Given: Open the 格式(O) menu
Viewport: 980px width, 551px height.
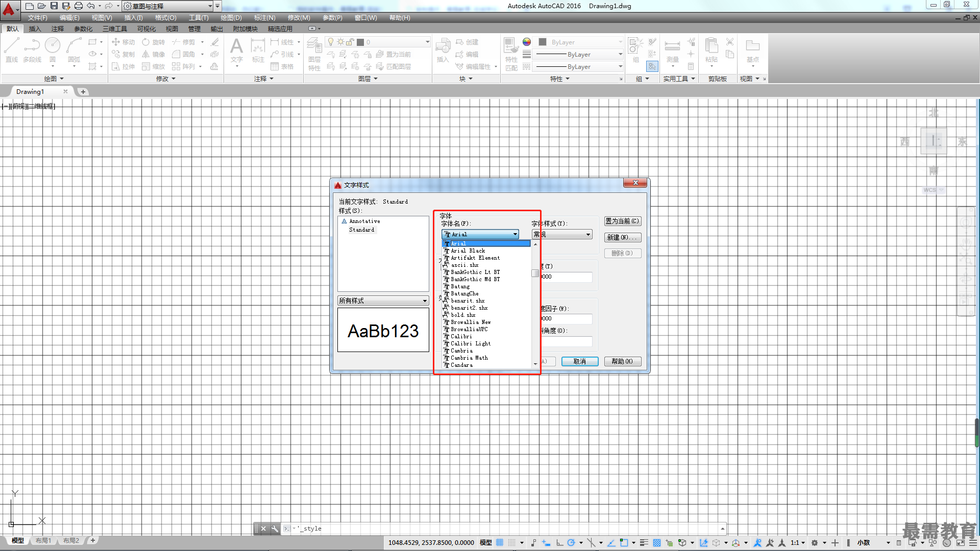Looking at the screenshot, I should pyautogui.click(x=166, y=18).
